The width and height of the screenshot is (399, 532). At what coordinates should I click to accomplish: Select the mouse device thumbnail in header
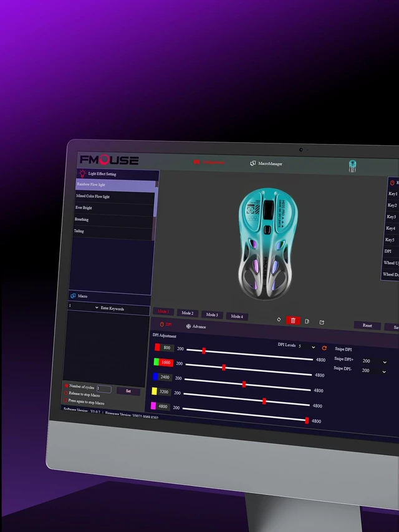click(352, 167)
